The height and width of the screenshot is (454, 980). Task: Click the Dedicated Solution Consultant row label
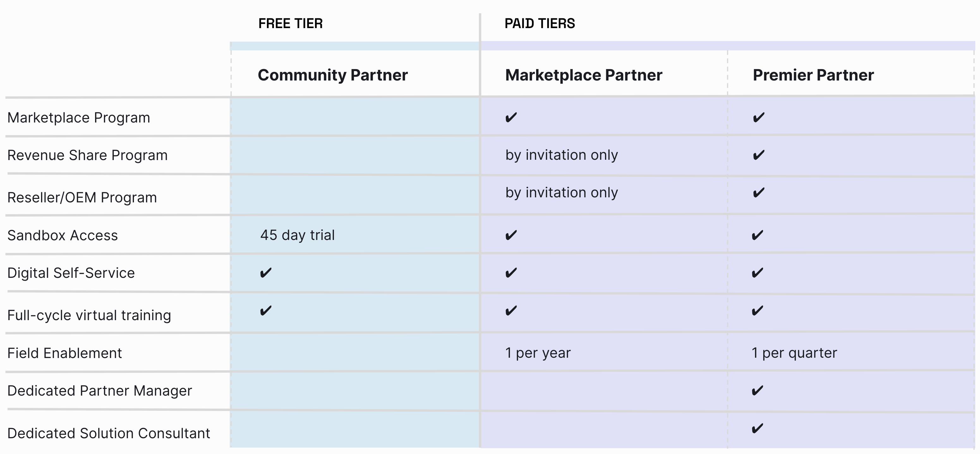(109, 433)
